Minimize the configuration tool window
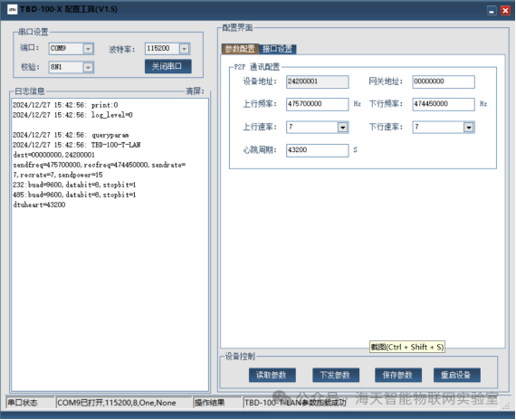Screen dimensions: 516x420 (x=492, y=11)
